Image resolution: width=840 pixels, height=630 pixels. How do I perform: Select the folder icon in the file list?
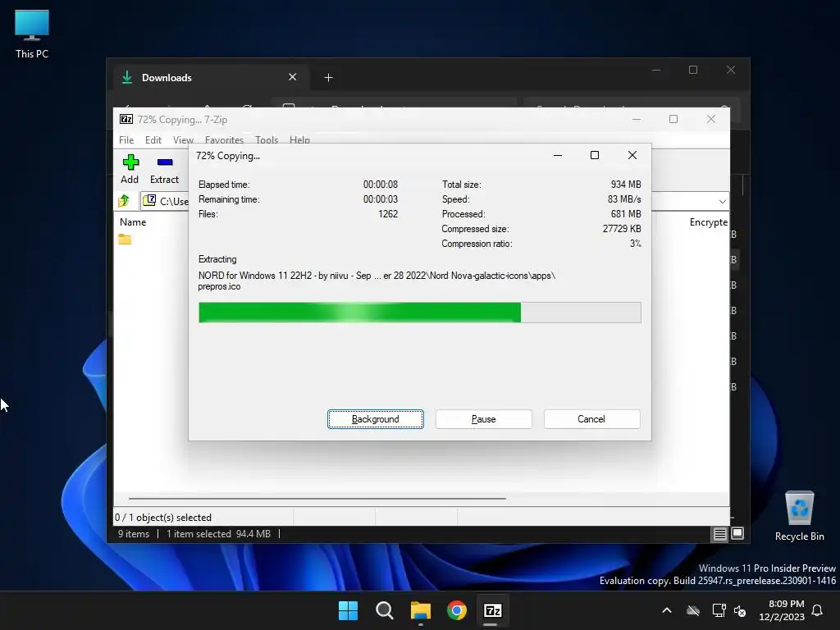[x=125, y=239]
